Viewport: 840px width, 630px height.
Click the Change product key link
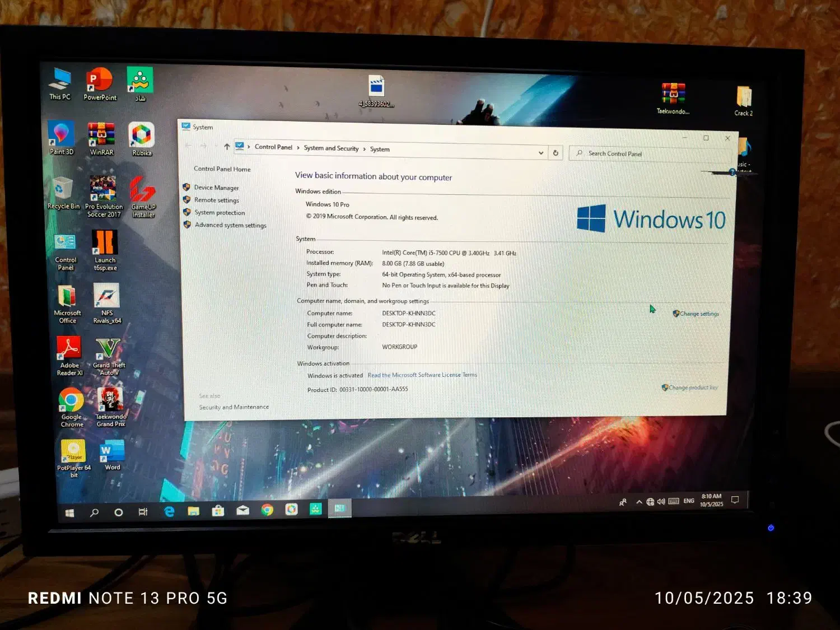pos(693,388)
